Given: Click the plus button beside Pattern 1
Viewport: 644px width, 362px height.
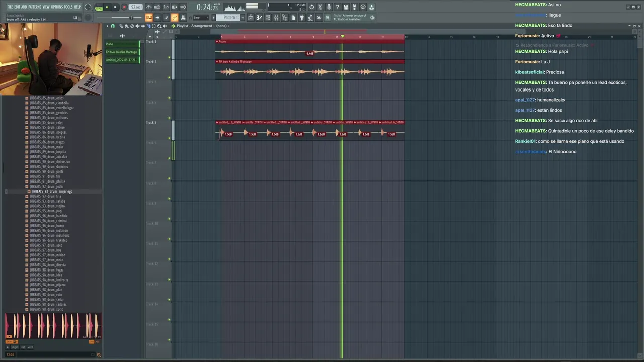Looking at the screenshot, I should [243, 17].
